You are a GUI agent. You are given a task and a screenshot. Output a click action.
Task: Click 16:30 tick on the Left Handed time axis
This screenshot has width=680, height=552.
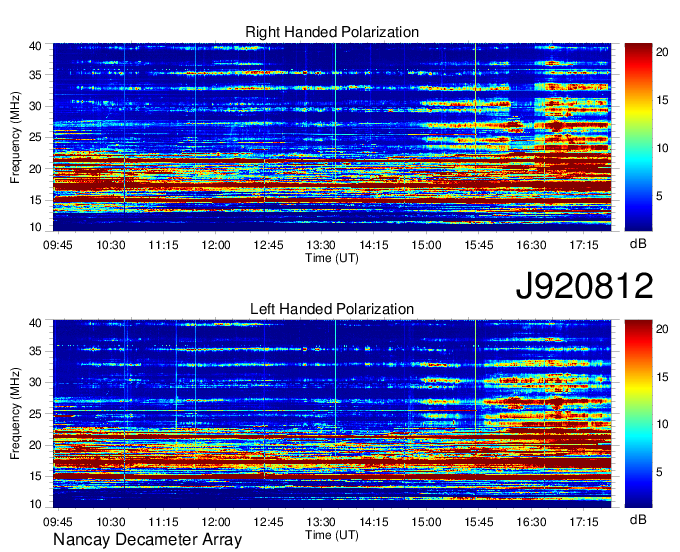point(531,522)
